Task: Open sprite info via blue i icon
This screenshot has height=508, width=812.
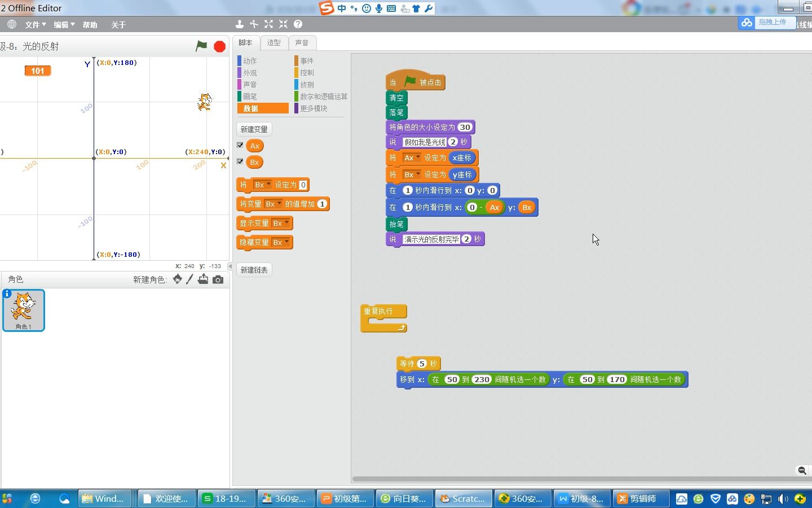Action: click(7, 294)
